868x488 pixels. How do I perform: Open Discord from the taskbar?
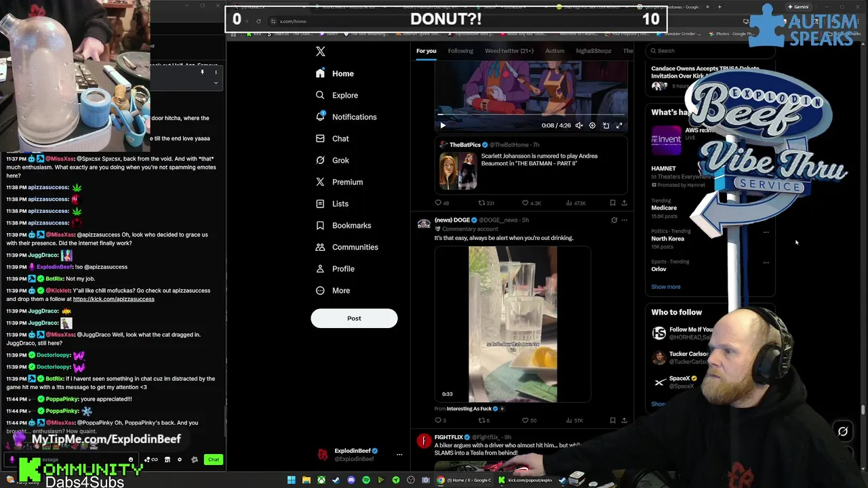[x=351, y=480]
